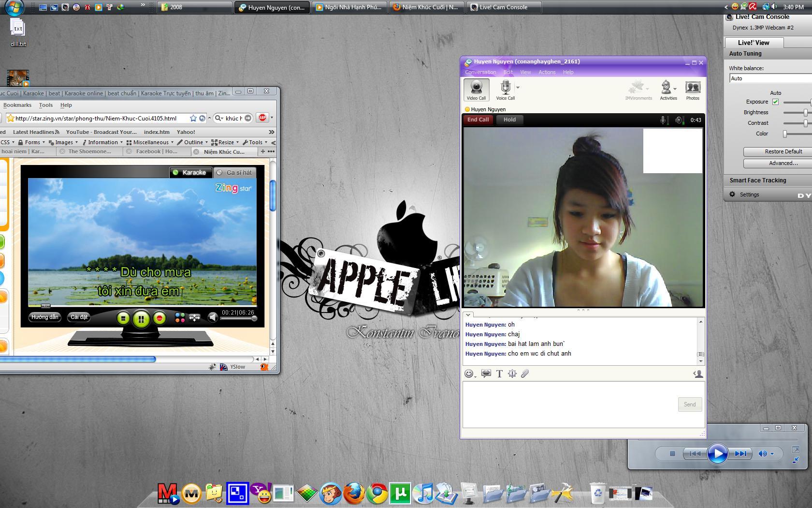The height and width of the screenshot is (508, 812).
Task: Bookmark this page with the star icon
Action: pos(193,118)
